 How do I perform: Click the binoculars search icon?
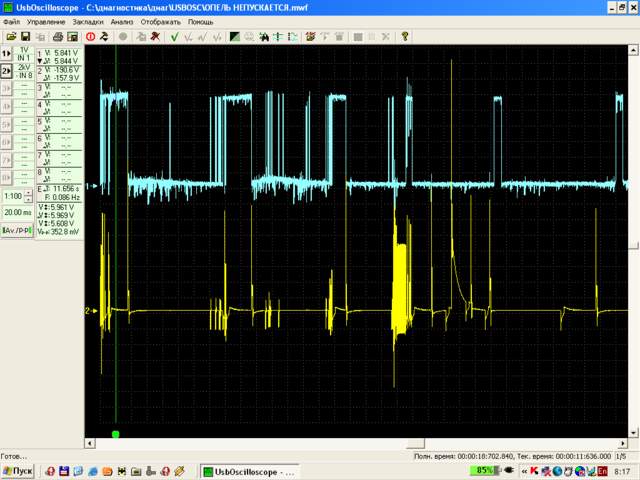pyautogui.click(x=264, y=37)
